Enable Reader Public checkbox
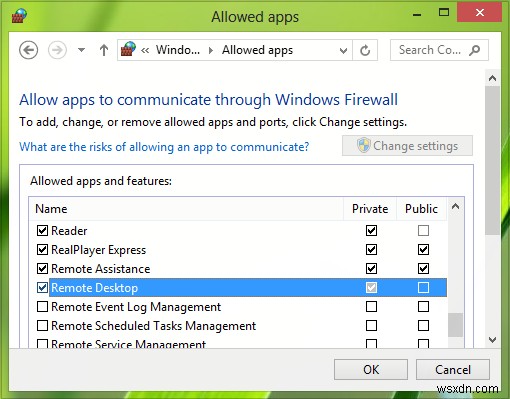 423,230
